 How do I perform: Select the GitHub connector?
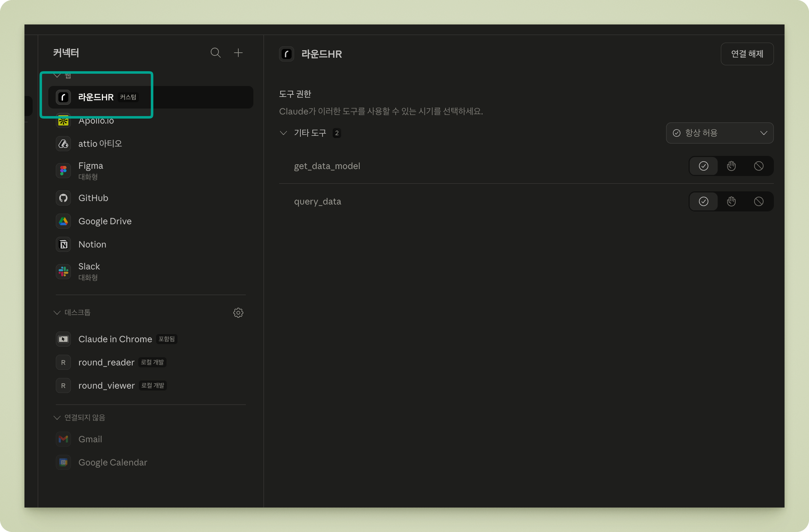point(93,198)
